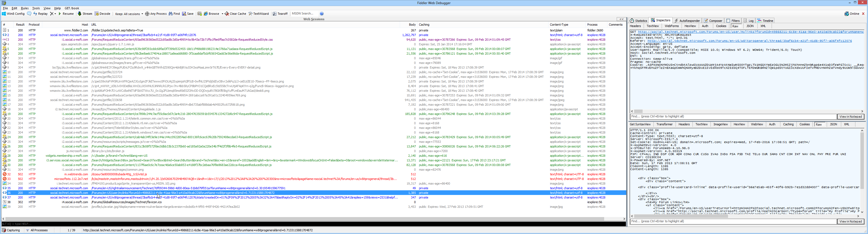
Task: Click the Remove (X) toolbar icon
Action: click(x=52, y=14)
